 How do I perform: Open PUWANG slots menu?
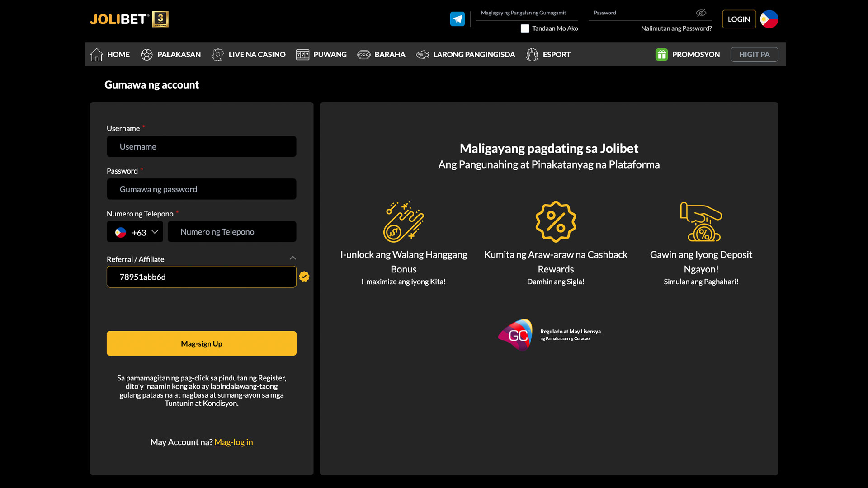[x=321, y=55]
